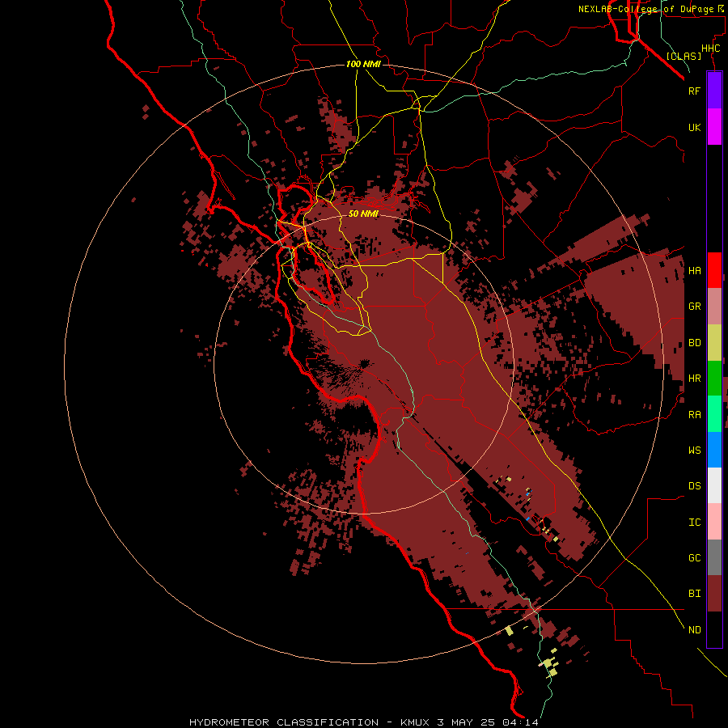Click the [CLAS] label
Image resolution: width=728 pixels, height=728 pixels.
tap(684, 57)
